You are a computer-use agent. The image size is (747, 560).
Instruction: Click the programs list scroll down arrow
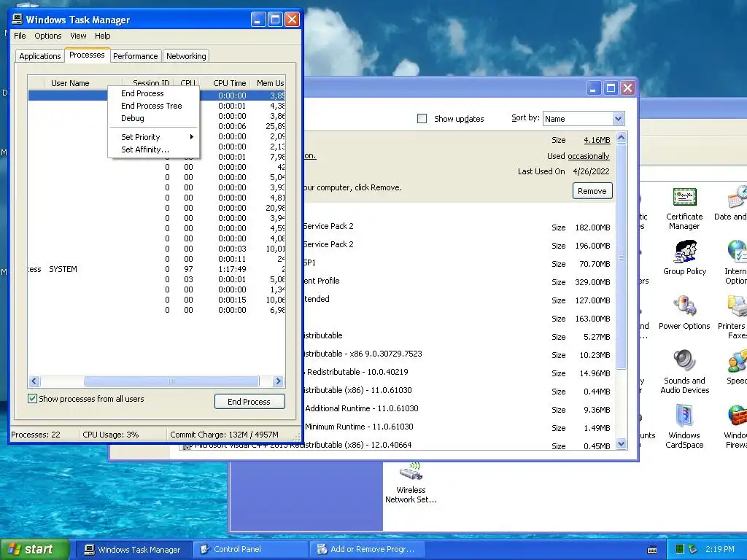(621, 444)
